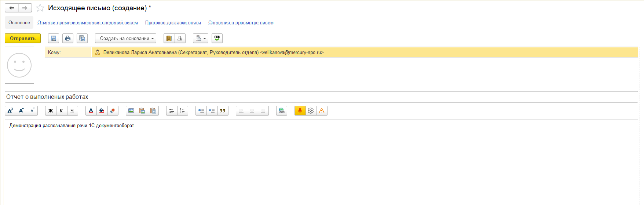Screen dimensions: 644x205
Task: Choose the background fill color bucket icon
Action: (102, 111)
